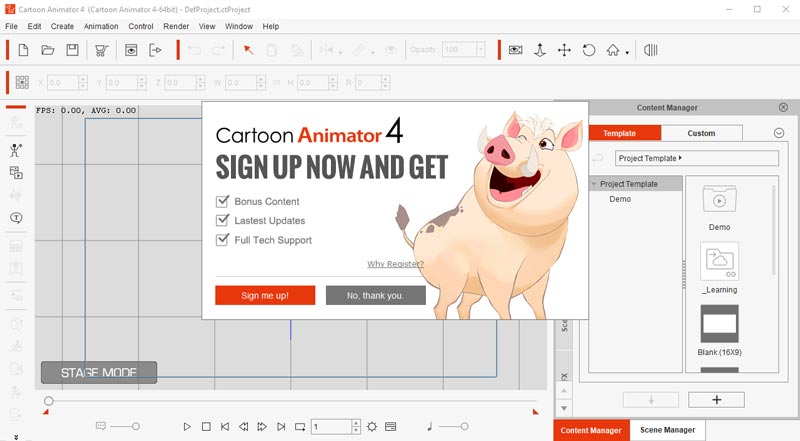The image size is (800, 441).
Task: Open the preview icon with eye
Action: pos(131,50)
